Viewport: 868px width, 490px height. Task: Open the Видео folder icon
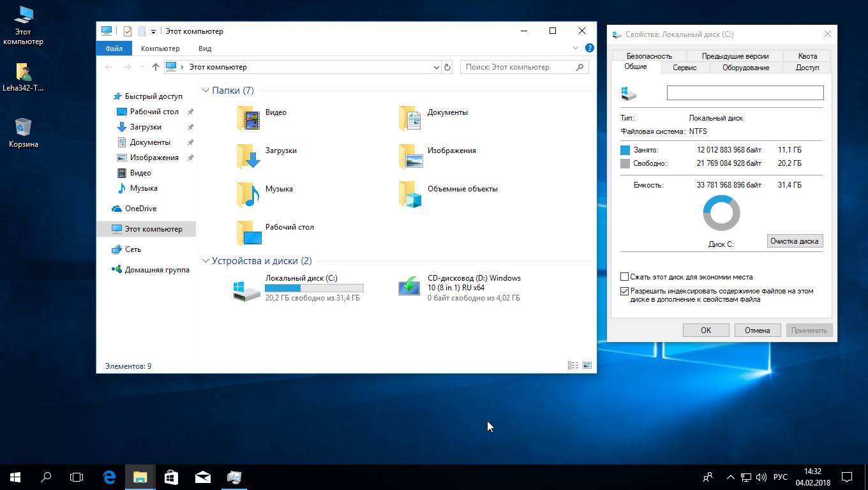(248, 118)
